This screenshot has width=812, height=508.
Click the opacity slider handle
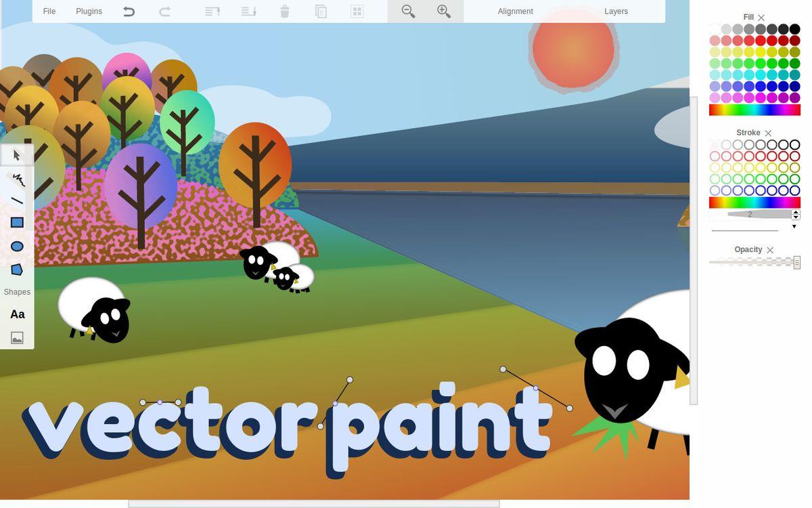[797, 262]
